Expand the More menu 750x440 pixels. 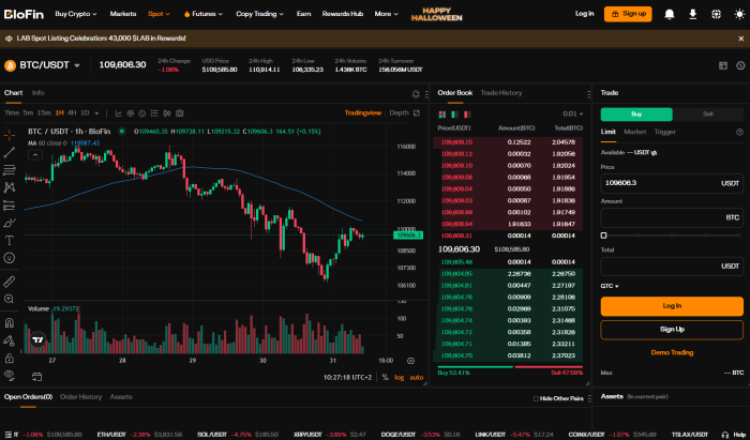pos(386,14)
